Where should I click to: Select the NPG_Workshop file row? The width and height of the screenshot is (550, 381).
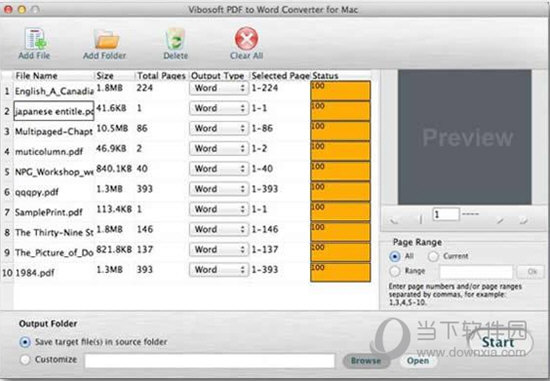coord(54,172)
